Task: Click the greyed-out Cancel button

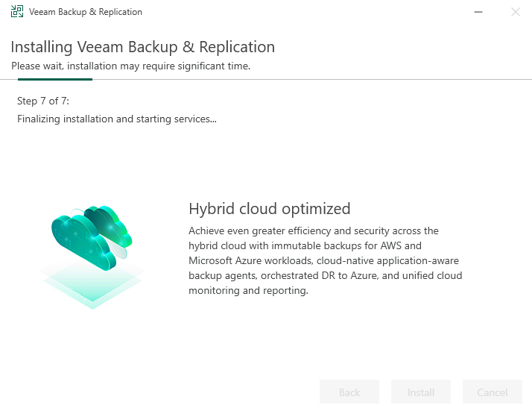Action: coord(493,392)
